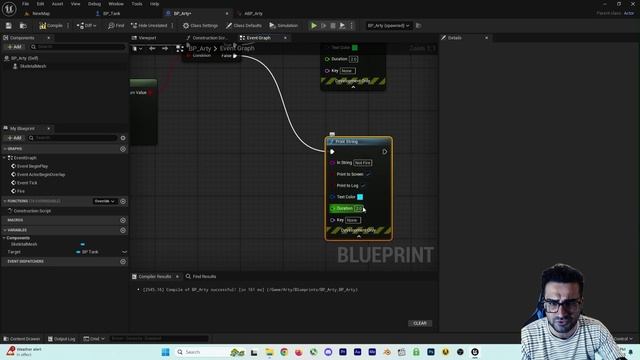Select BP_Arty (Self) in Components tree
Screen dimensions: 640x360
24,58
